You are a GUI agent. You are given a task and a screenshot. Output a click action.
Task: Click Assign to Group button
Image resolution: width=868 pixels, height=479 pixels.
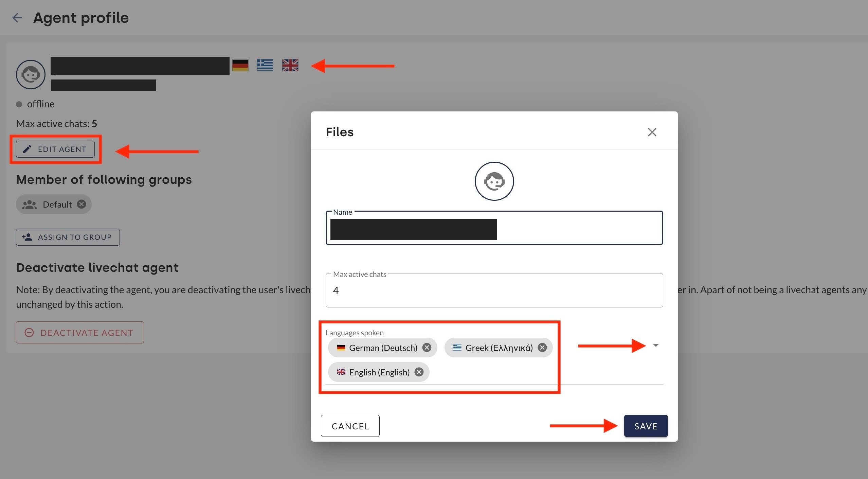click(x=68, y=237)
